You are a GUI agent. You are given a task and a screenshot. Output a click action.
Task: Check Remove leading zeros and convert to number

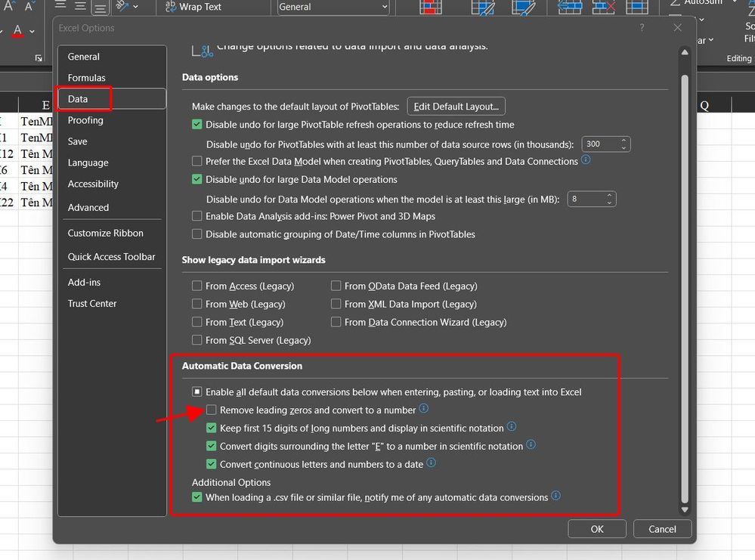pos(212,410)
